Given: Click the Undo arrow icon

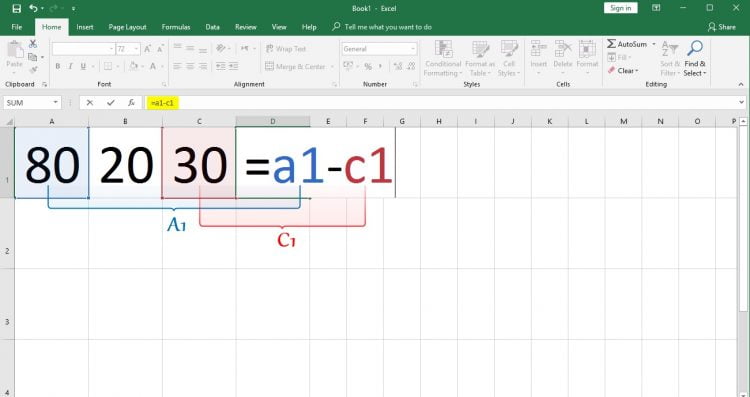Looking at the screenshot, I should click(x=33, y=8).
